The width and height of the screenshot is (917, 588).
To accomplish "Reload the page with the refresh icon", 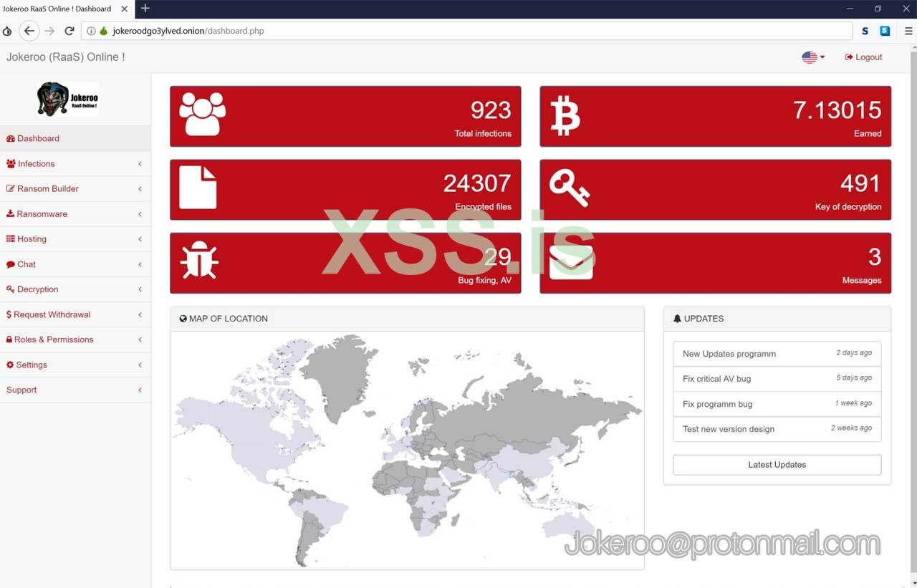I will 69,31.
